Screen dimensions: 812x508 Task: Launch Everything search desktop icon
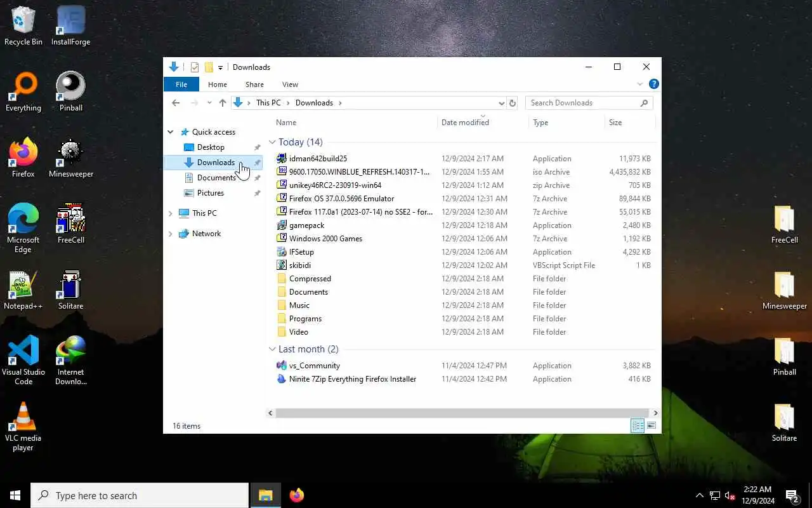pyautogui.click(x=23, y=92)
